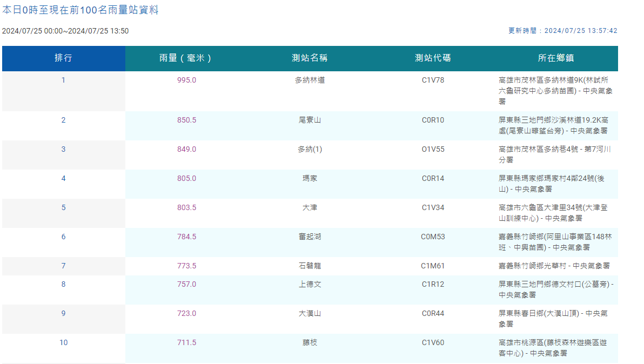Select station name 多納林道
The width and height of the screenshot is (644, 364).
tap(310, 80)
